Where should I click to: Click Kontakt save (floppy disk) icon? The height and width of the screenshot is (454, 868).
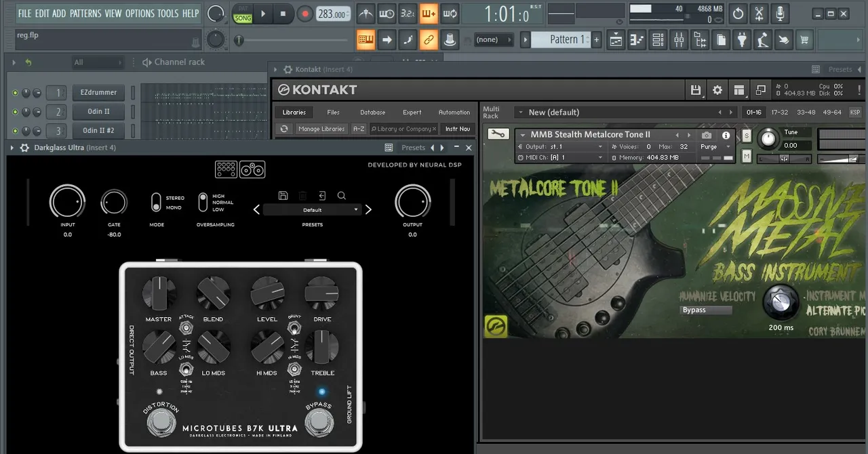tap(695, 89)
